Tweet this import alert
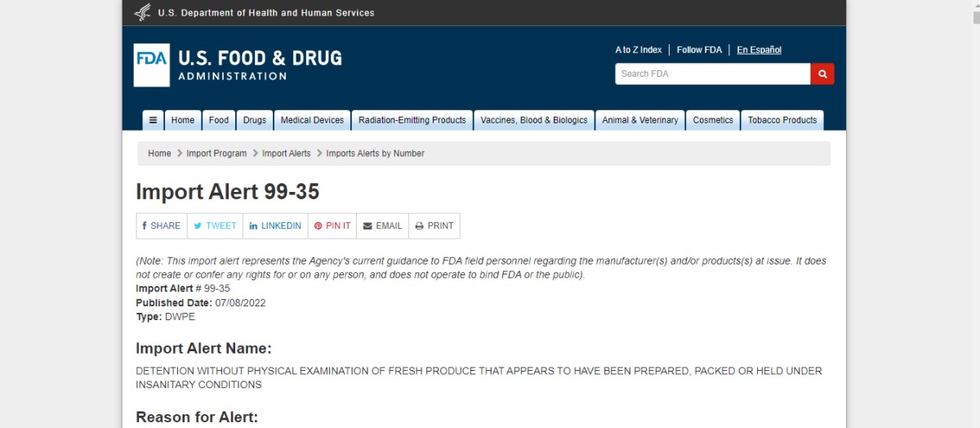 click(x=215, y=226)
